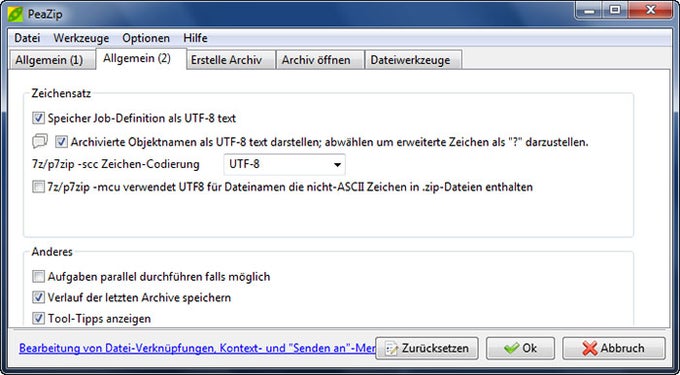Open the Hilfe menu
Screen dimensions: 680x375
coord(195,38)
